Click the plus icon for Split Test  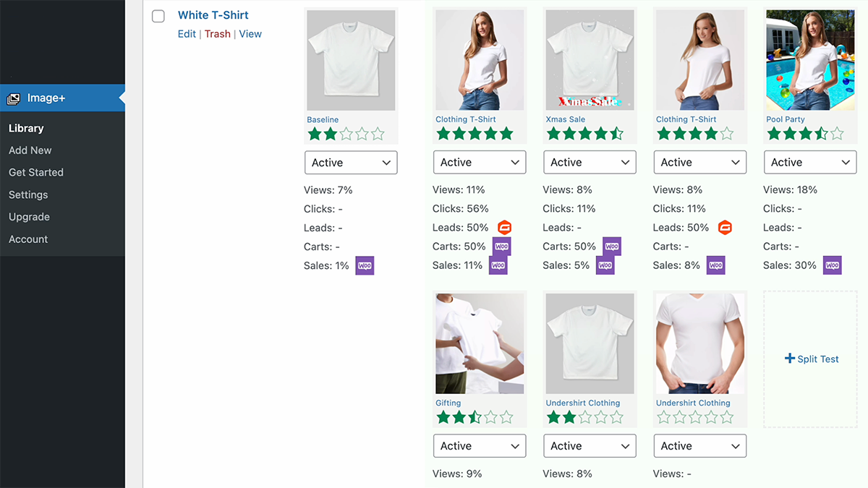(790, 359)
